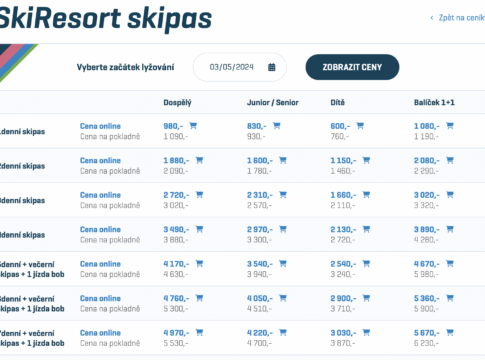This screenshot has width=485, height=360.
Task: Click the date field showing 03/05/2024
Action: (x=240, y=67)
